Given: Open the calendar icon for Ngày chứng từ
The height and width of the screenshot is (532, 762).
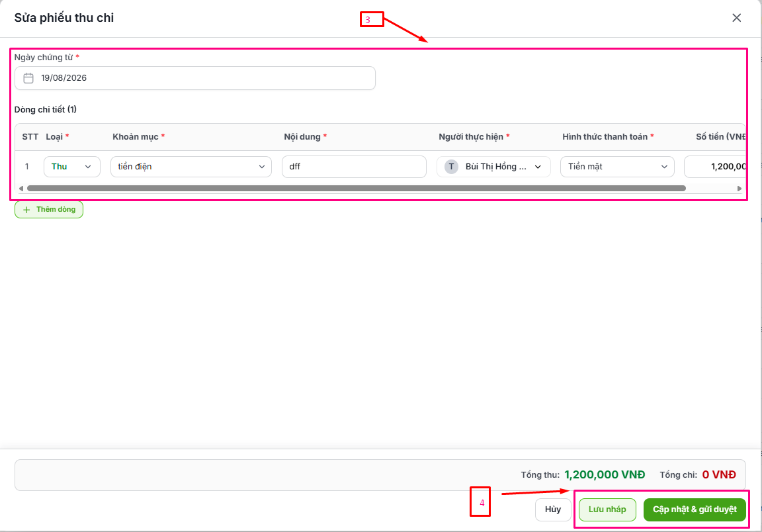Looking at the screenshot, I should [x=28, y=78].
